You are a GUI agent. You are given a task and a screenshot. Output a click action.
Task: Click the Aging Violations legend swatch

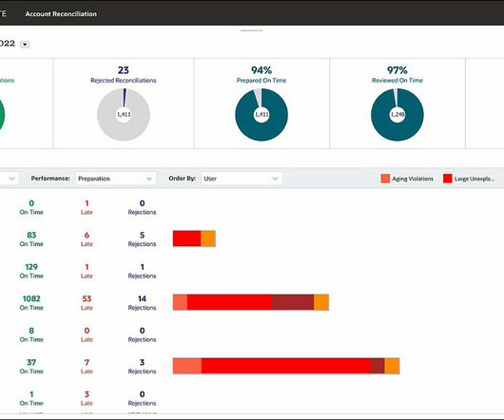click(x=385, y=179)
